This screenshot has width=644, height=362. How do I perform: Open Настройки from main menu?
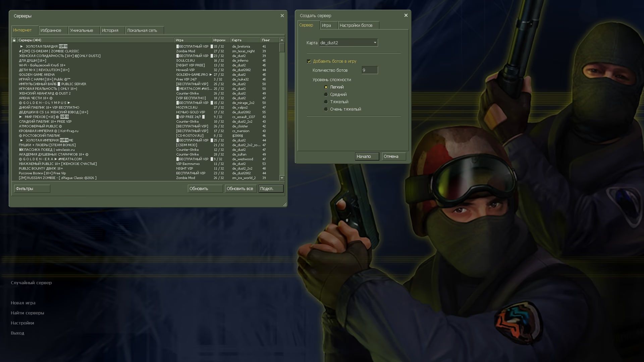point(22,323)
